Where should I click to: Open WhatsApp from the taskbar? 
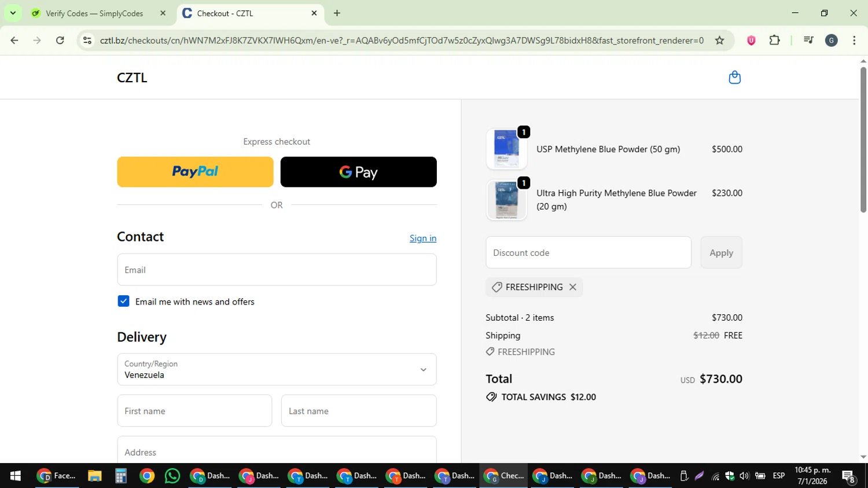pos(172,476)
